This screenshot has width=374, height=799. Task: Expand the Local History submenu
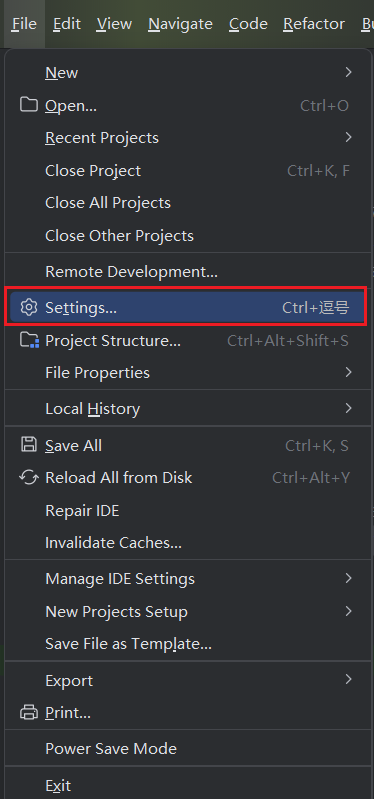[x=188, y=408]
